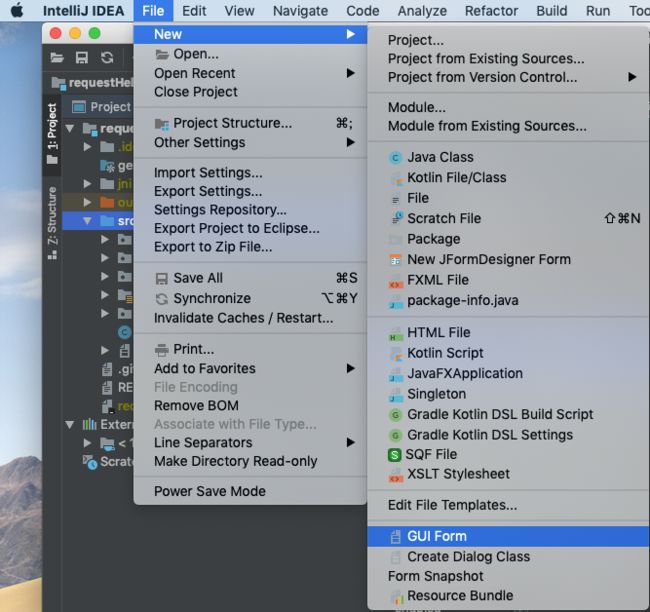Screen dimensions: 650x612
Task: Open the View menu
Action: (x=240, y=10)
